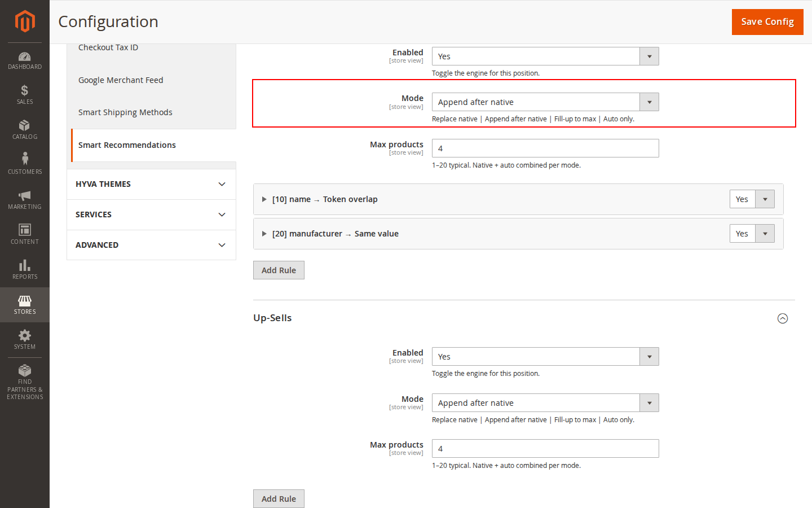This screenshot has height=508, width=812.
Task: Open the first Enabled dropdown above Mode
Action: click(545, 56)
